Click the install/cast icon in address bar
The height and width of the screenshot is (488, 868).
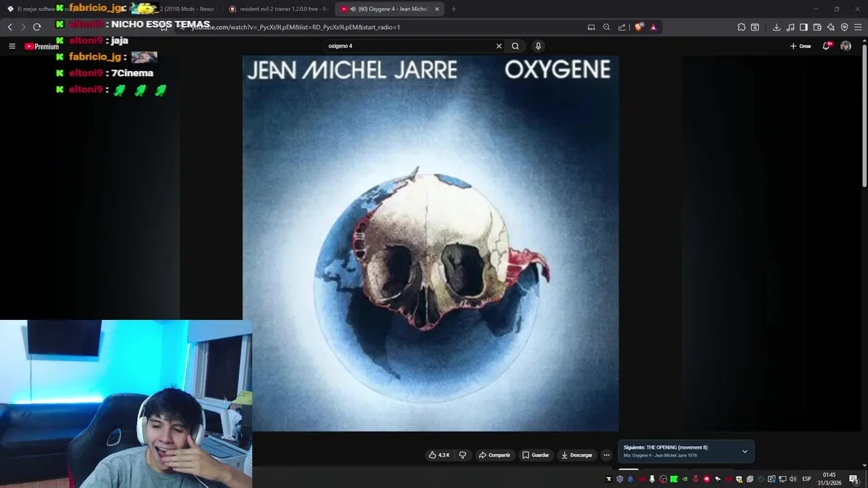[x=591, y=27]
